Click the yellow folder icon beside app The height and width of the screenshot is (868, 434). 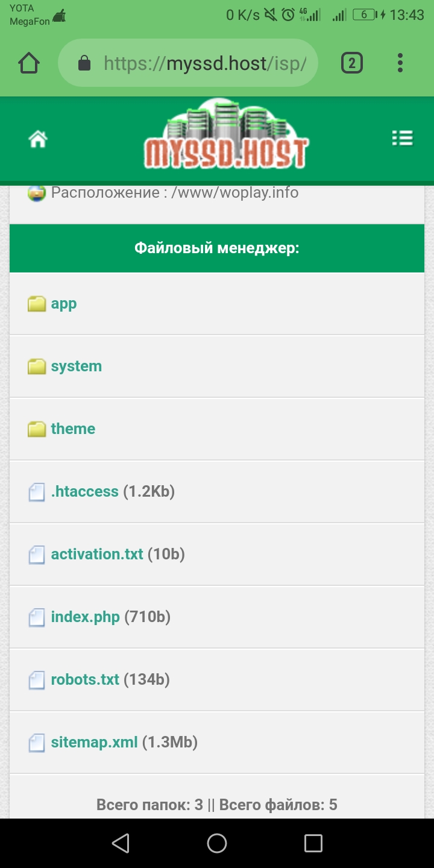coord(37,304)
